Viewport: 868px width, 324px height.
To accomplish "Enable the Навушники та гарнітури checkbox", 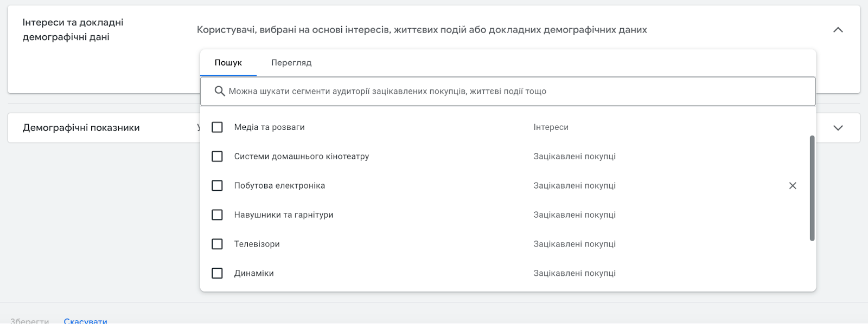I will tap(217, 215).
